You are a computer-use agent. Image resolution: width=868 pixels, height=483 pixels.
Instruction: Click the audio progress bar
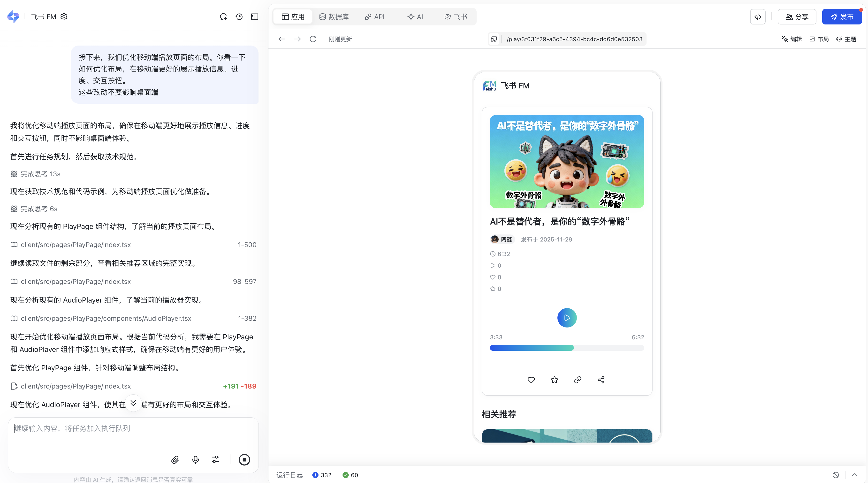(567, 348)
